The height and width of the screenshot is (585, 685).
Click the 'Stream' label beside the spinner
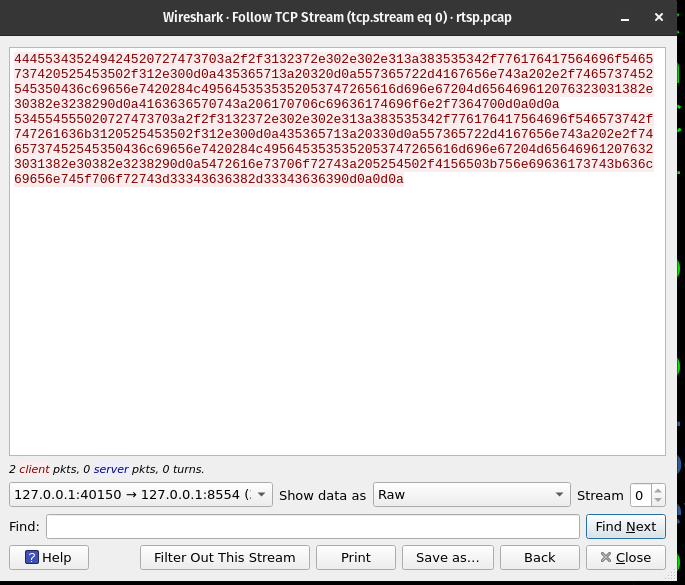click(599, 495)
